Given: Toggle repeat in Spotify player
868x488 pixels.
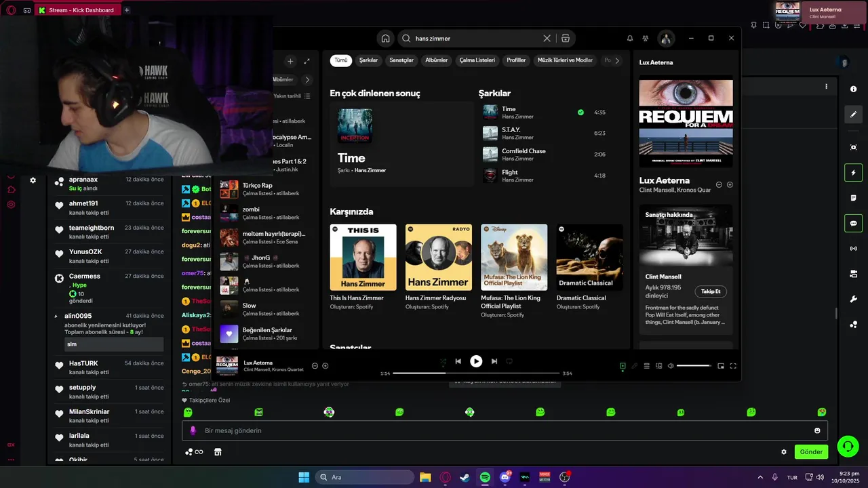Looking at the screenshot, I should [509, 362].
